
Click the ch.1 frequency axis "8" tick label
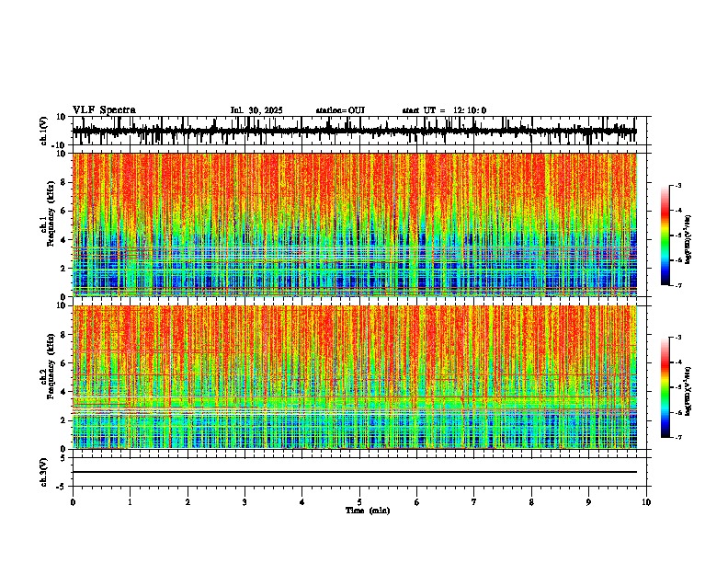click(x=64, y=182)
